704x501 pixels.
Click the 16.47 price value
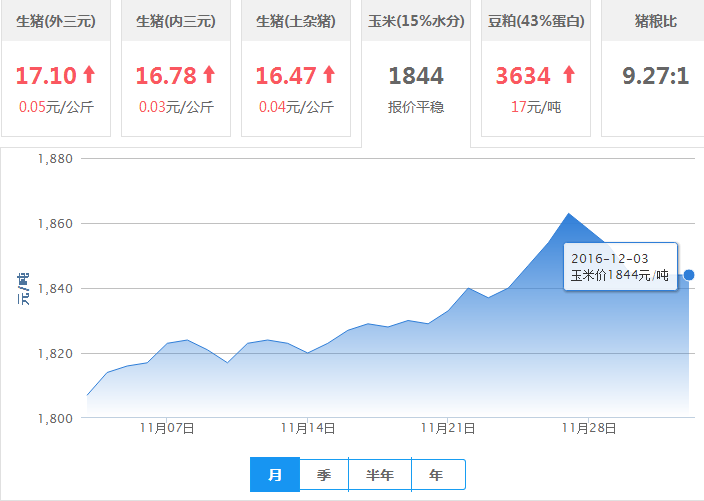point(286,75)
